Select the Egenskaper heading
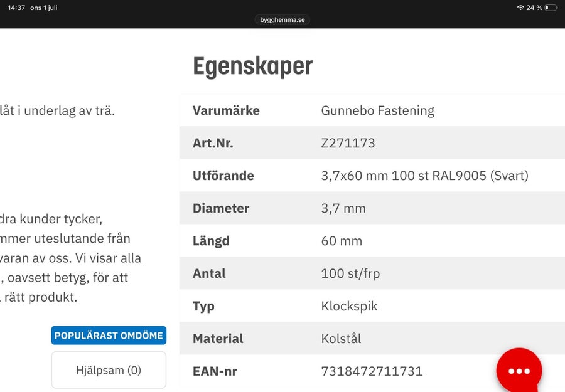This screenshot has height=392, width=565. (253, 66)
